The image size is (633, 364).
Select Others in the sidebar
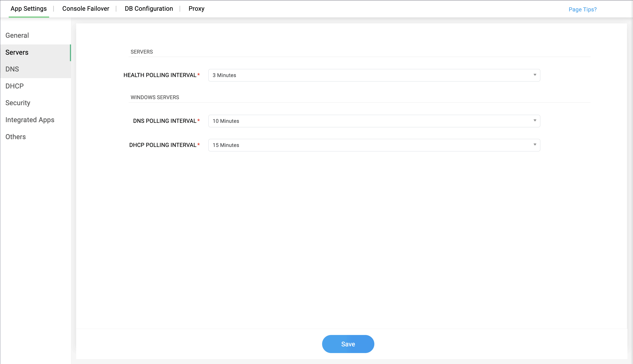[x=15, y=137]
